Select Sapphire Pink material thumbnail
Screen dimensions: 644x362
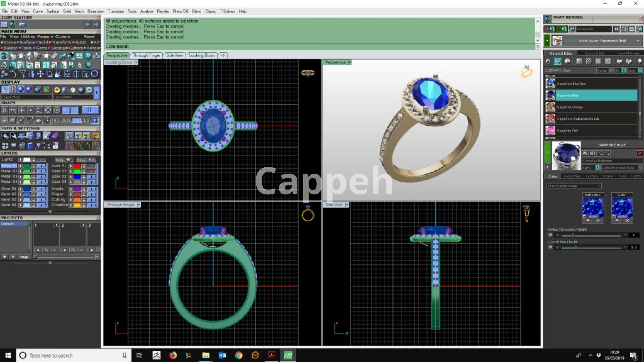click(x=550, y=130)
